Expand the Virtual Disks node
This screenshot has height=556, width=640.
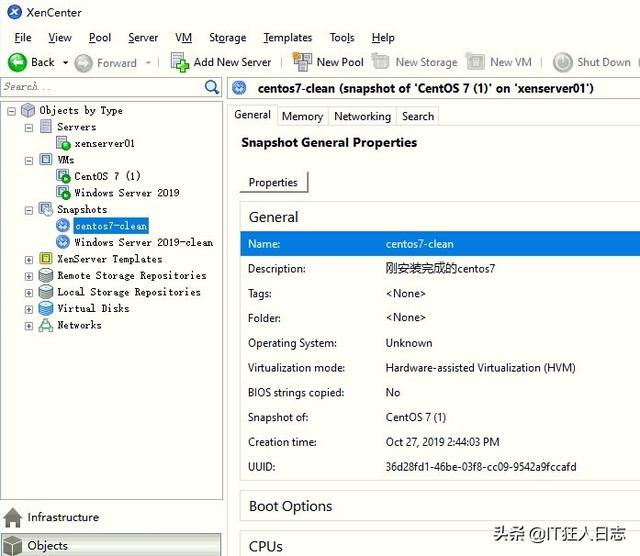point(29,309)
